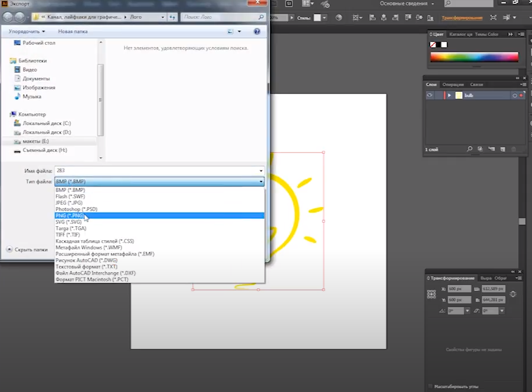The image size is (532, 392).
Task: Open the Основные сведения workspace dropdown
Action: [407, 3]
